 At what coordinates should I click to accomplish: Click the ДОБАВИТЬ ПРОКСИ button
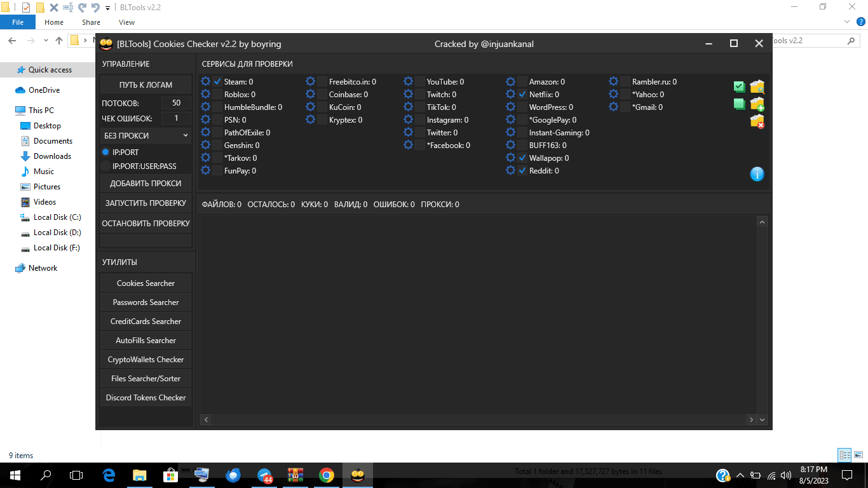(146, 183)
